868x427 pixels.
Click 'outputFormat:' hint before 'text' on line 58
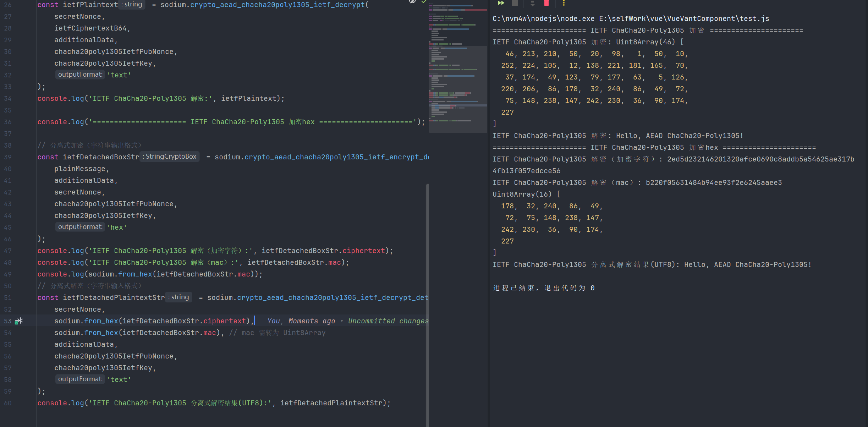80,379
